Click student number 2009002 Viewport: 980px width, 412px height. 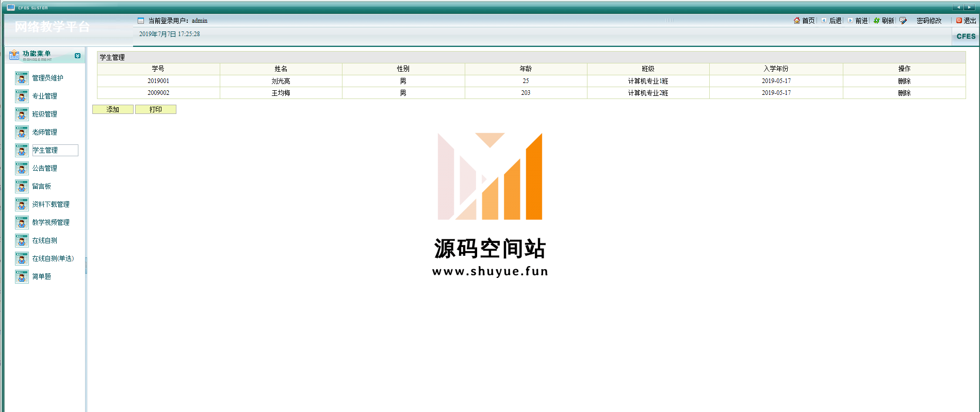pos(158,93)
